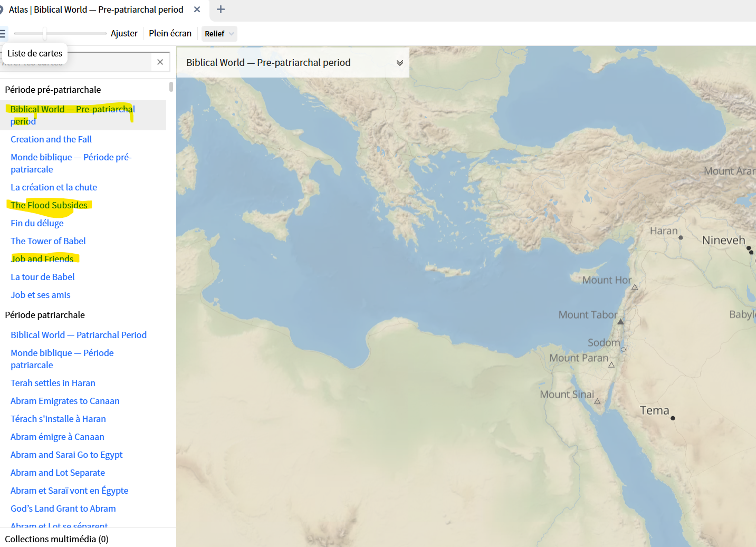
Task: Open La création et la chute
Action: [x=54, y=187]
